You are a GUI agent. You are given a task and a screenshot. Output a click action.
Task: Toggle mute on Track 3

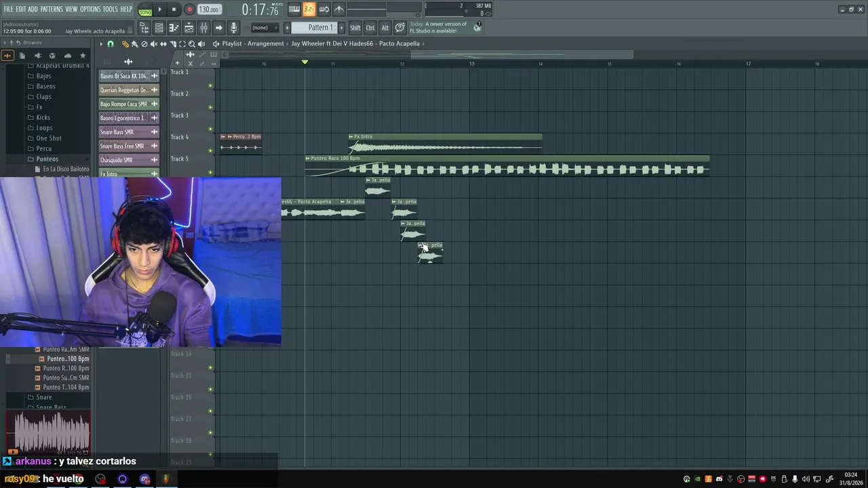(210, 129)
